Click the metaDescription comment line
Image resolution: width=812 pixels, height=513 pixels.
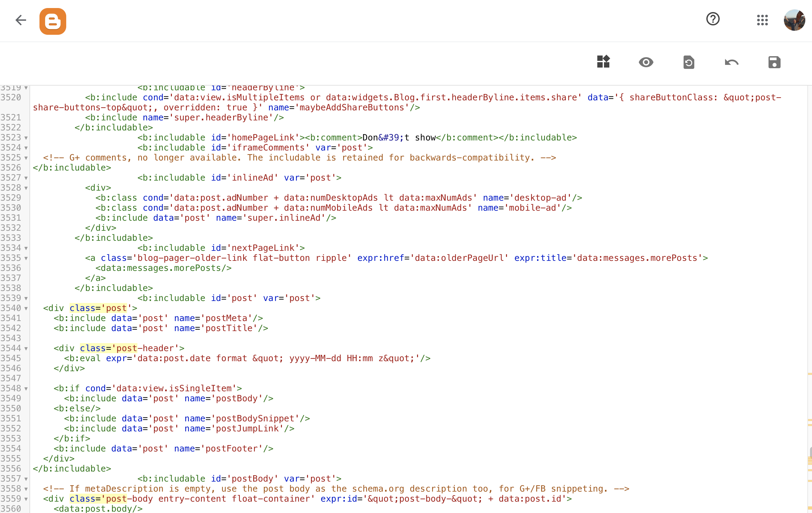coord(336,489)
